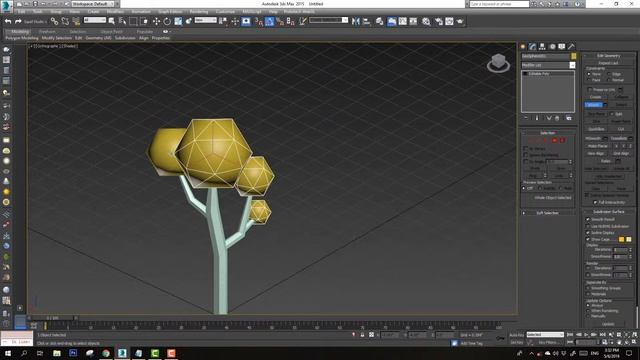Screen dimensions: 640x360
Task: Open the Material Editor icon
Action: coord(426,21)
